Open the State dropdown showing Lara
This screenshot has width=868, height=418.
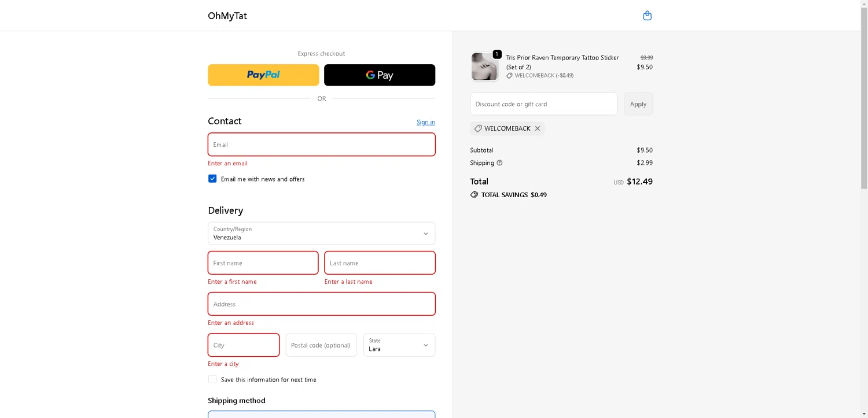[399, 345]
